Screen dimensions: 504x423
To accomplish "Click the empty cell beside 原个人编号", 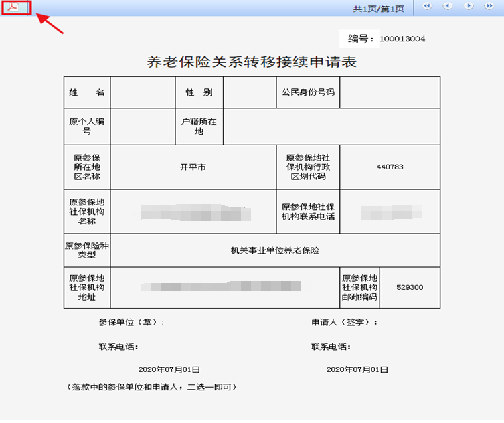I will 143,126.
